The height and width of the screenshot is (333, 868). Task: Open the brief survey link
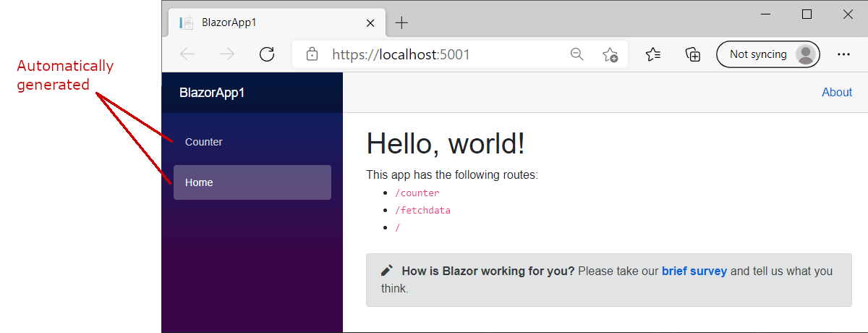click(694, 271)
